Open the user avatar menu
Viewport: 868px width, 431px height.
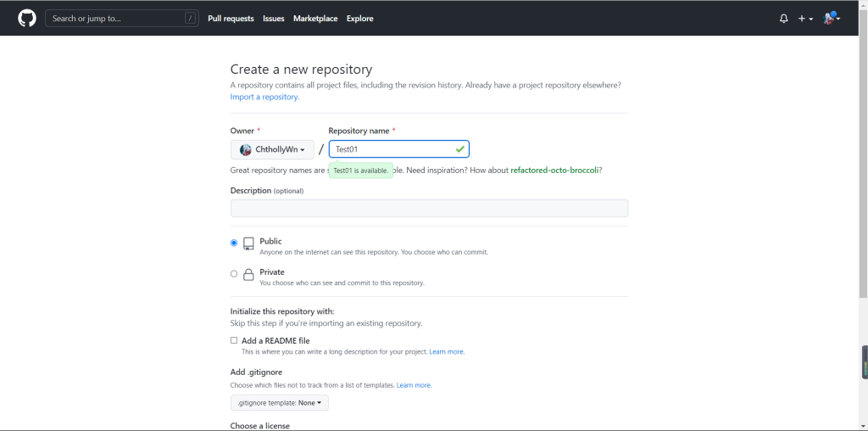point(831,18)
